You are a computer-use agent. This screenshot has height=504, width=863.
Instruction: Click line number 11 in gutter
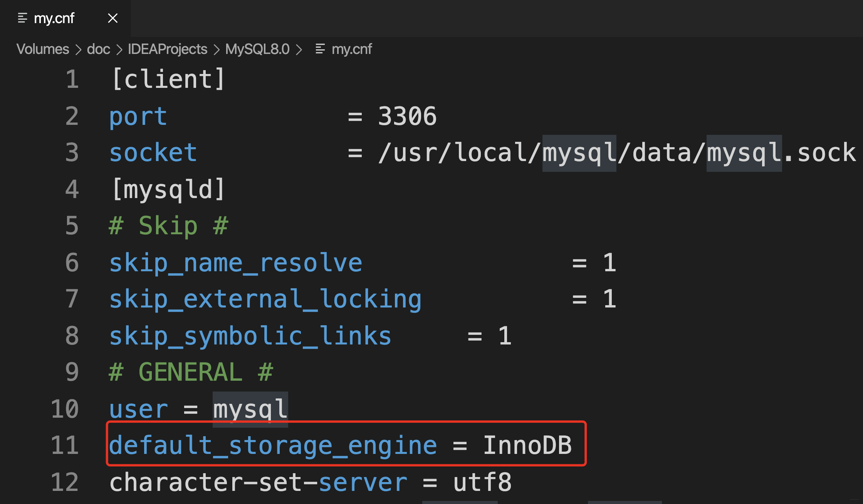pos(65,445)
